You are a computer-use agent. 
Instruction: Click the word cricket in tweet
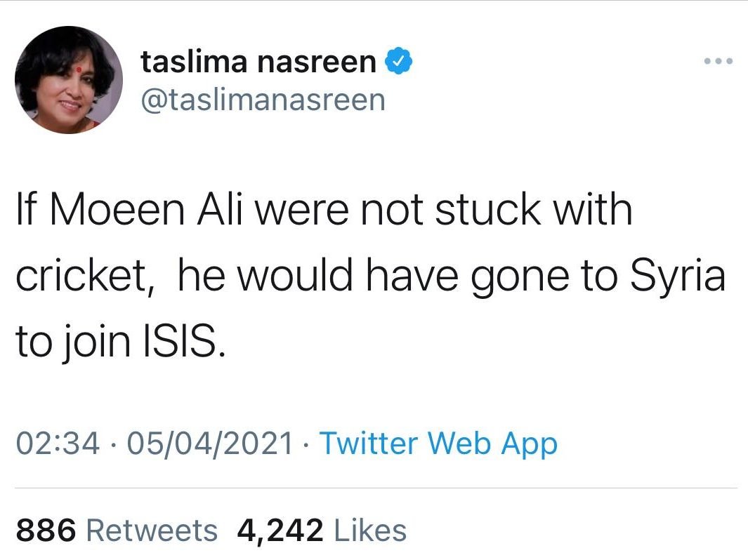(85, 277)
